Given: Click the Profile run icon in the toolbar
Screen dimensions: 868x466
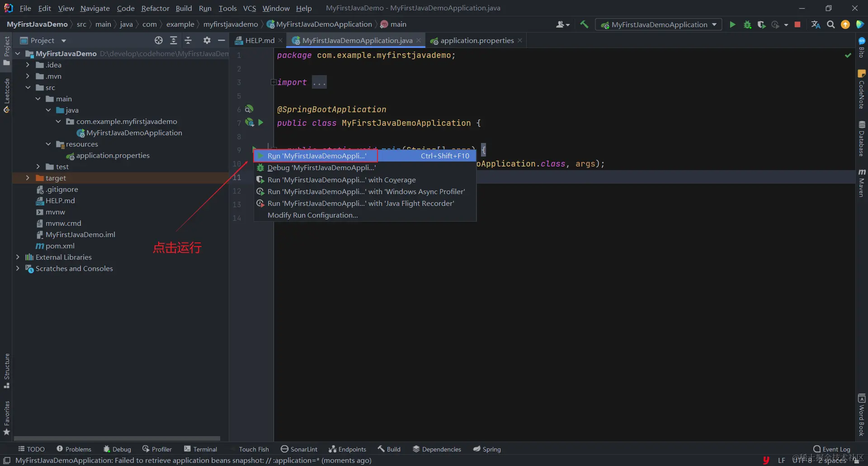Looking at the screenshot, I should tap(775, 24).
